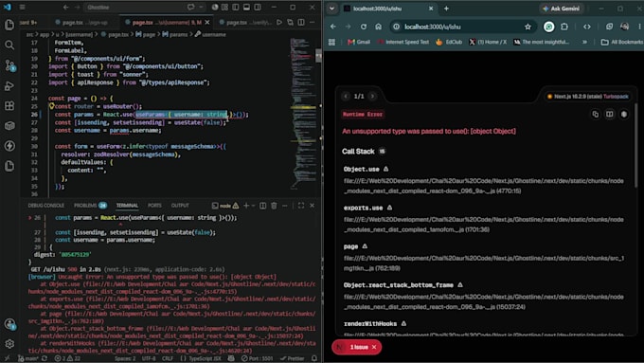This screenshot has height=363, width=644.
Task: Open the Ports panel tab
Action: 154,205
